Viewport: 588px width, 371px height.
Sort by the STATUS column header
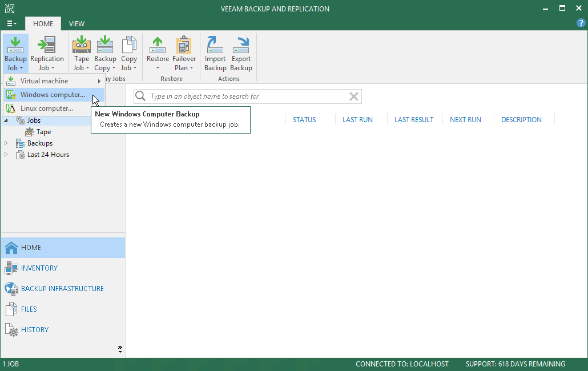[x=304, y=119]
